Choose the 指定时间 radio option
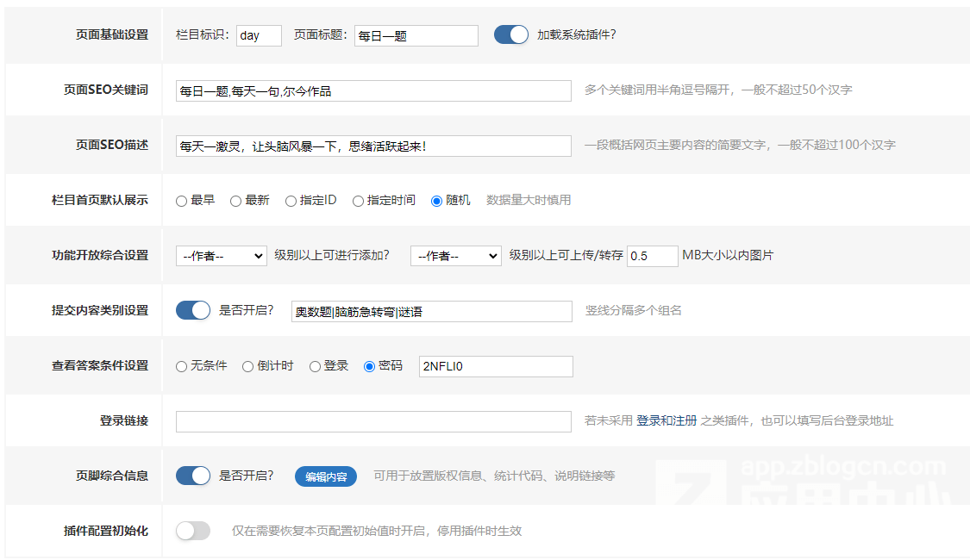The height and width of the screenshot is (560, 970). click(x=358, y=201)
